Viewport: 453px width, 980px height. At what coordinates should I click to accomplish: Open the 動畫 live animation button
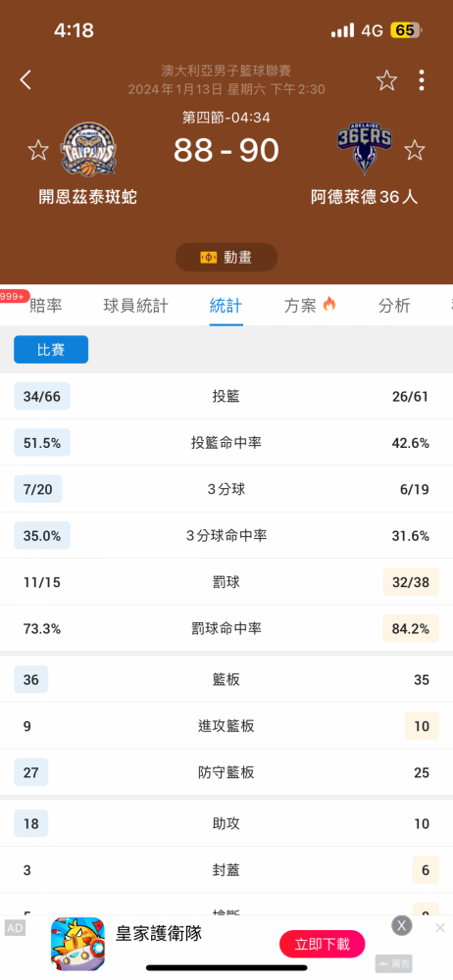[226, 258]
